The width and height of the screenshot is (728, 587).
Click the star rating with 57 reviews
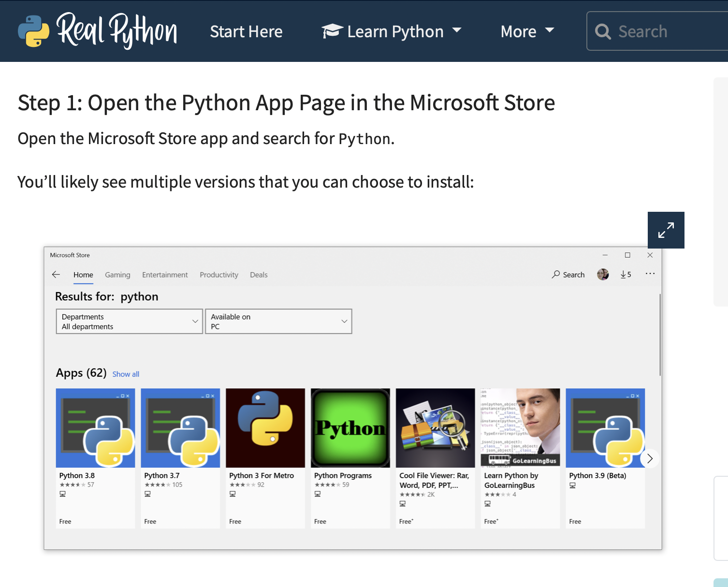[x=77, y=485]
